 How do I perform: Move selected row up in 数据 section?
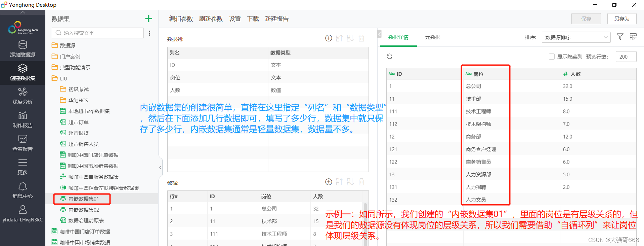339,182
